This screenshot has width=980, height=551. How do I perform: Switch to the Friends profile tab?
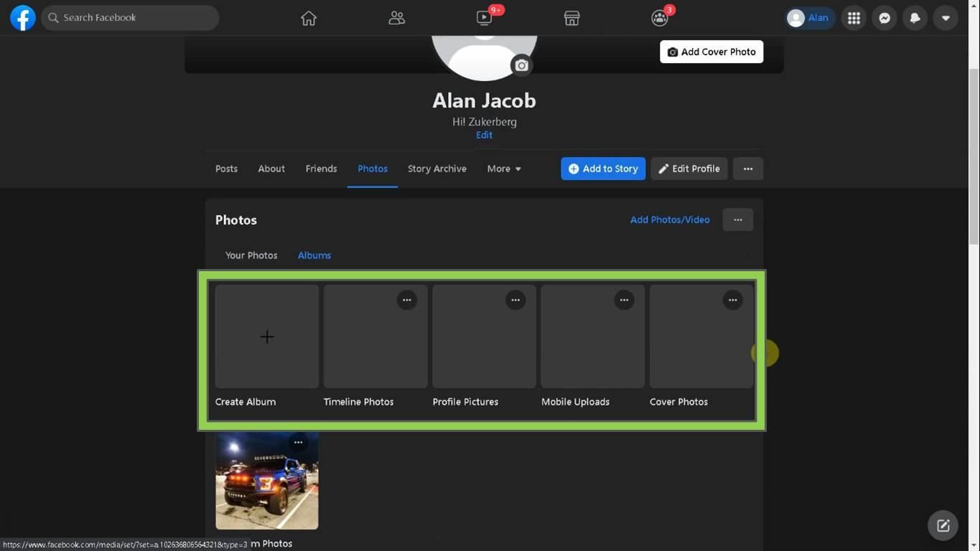coord(321,169)
